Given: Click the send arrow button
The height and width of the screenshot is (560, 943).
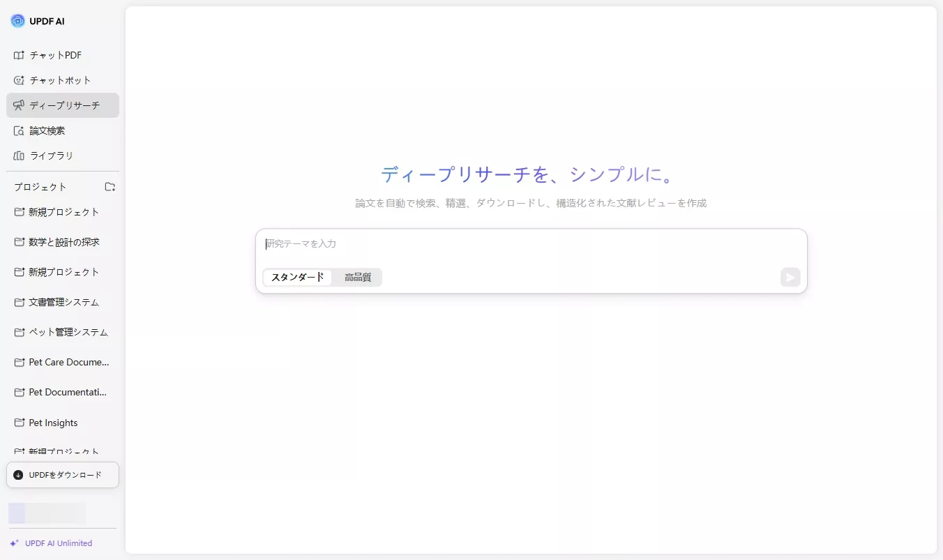Looking at the screenshot, I should (x=790, y=278).
